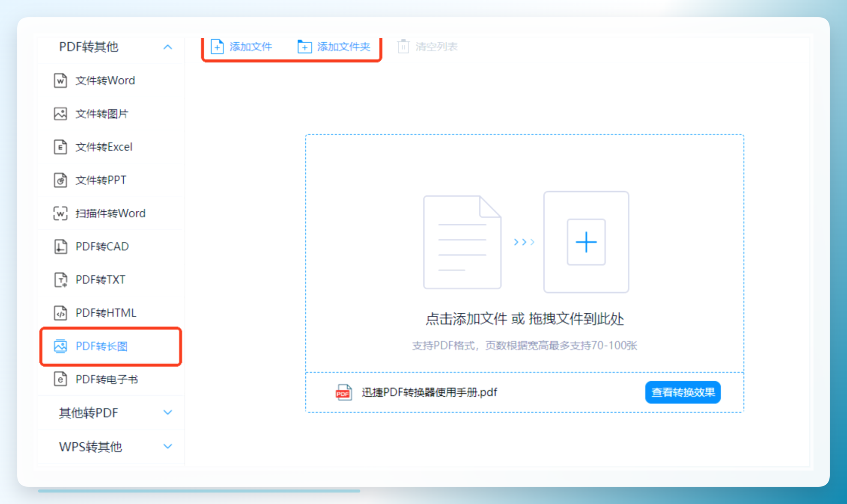
Task: Click the 文件转PPT icon
Action: pos(60,180)
